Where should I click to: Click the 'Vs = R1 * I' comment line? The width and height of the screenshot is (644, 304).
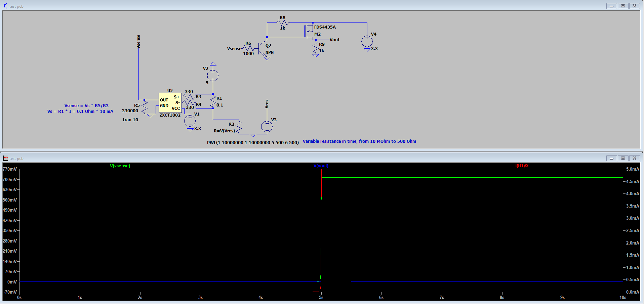point(80,112)
